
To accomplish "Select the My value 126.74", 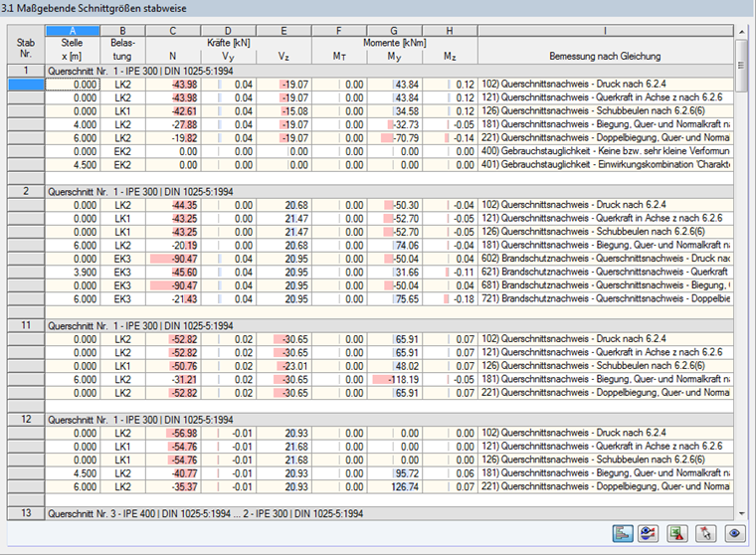I will (x=394, y=487).
